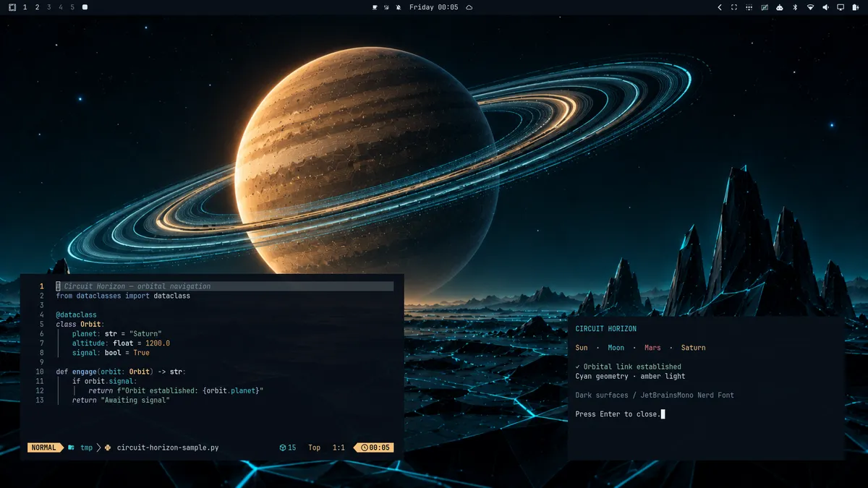Click the 1:1 cursor position indicator
868x488 pixels.
tap(339, 448)
